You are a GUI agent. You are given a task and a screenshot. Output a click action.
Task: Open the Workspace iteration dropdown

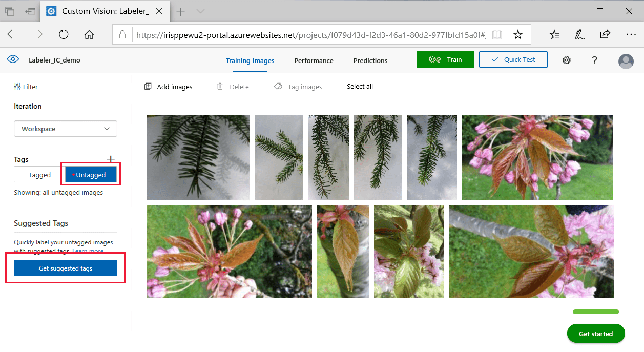click(65, 128)
